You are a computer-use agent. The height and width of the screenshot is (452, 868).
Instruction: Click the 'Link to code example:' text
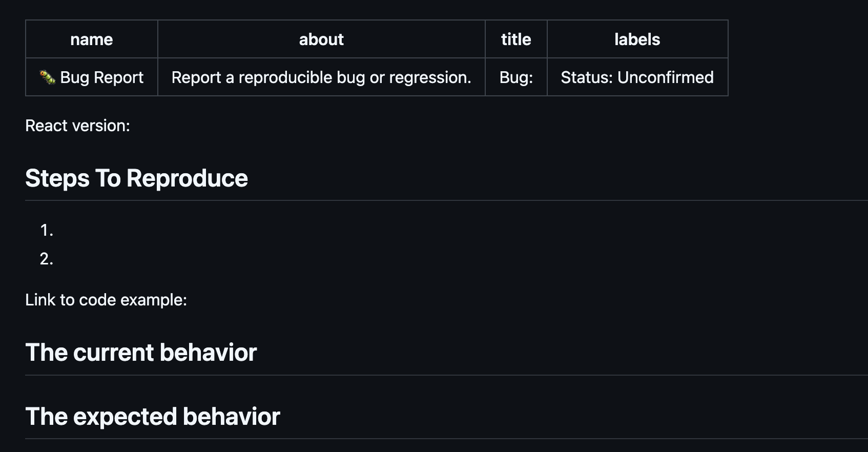coord(106,300)
